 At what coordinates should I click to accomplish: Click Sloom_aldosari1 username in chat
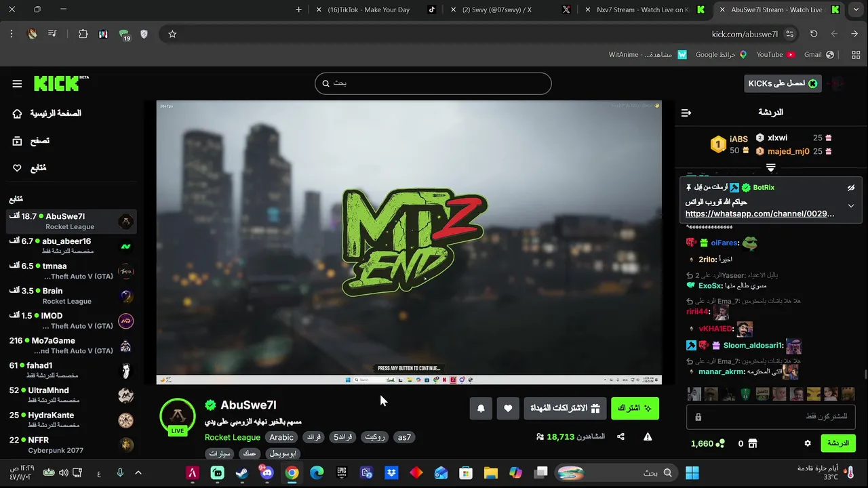click(x=753, y=346)
